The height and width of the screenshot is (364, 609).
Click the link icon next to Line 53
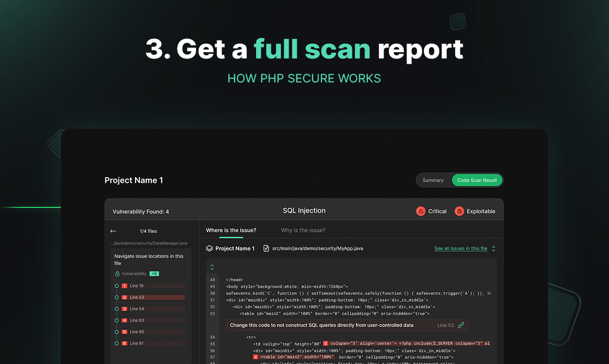[x=461, y=325]
